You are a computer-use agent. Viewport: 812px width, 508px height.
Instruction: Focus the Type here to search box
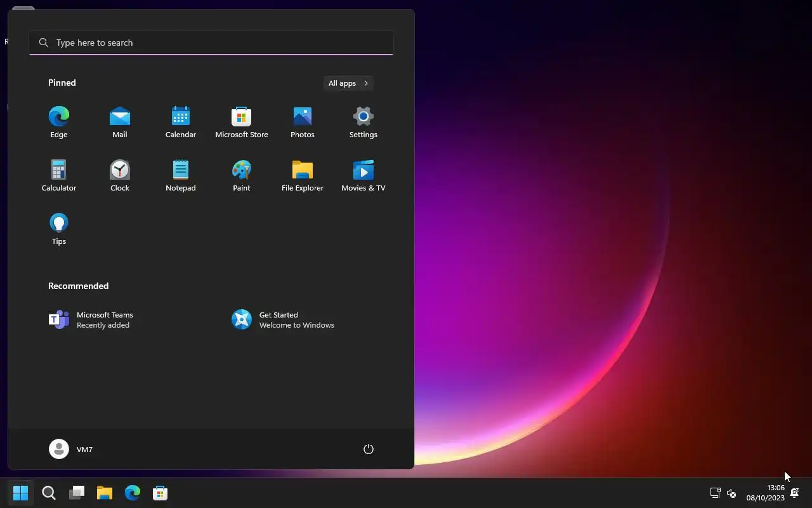(x=211, y=43)
